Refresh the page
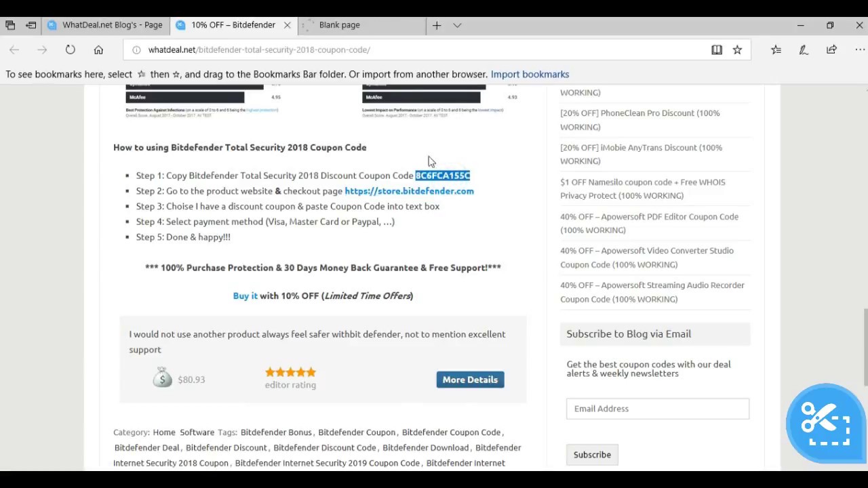 click(71, 49)
